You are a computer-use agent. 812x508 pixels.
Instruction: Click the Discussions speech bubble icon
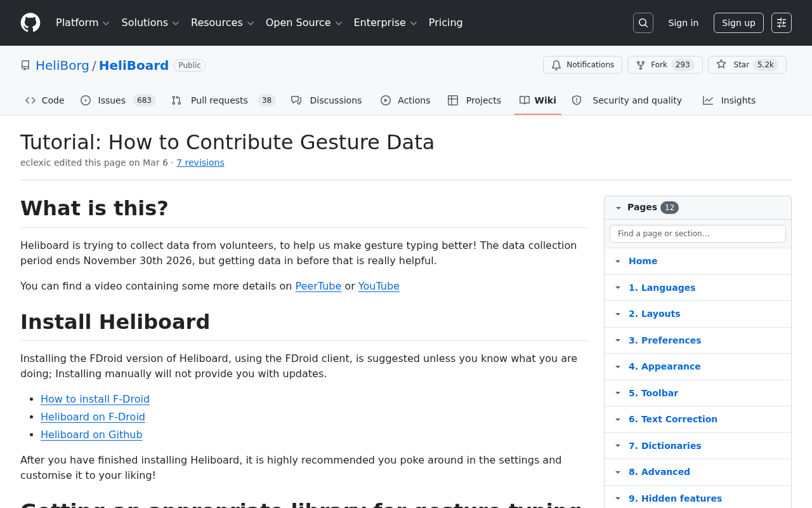(296, 100)
